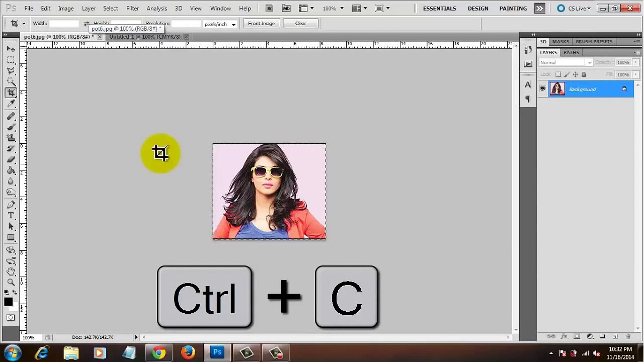Image resolution: width=644 pixels, height=362 pixels.
Task: Select the Horizontal Type tool
Action: tap(11, 215)
